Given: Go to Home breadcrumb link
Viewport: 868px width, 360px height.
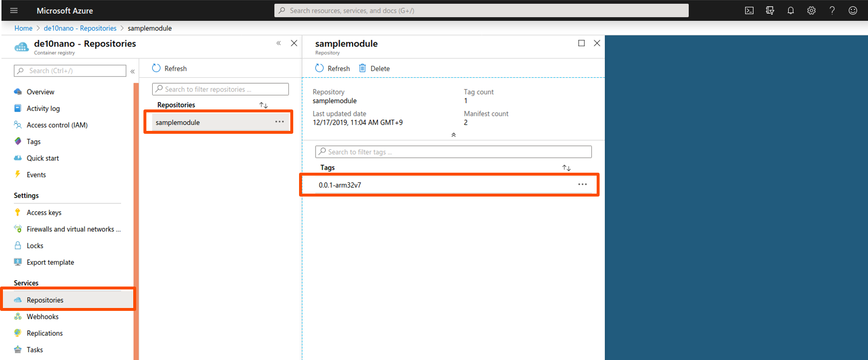Looking at the screenshot, I should (23, 28).
